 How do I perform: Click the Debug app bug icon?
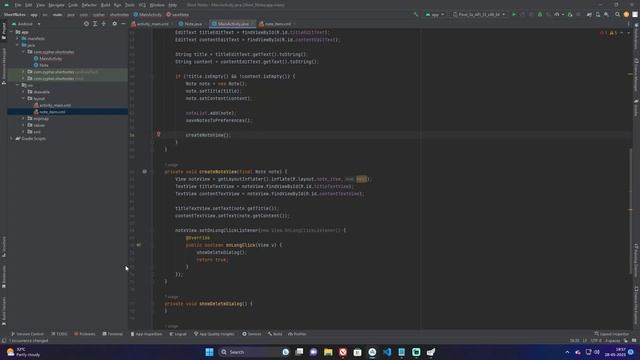[540, 14]
